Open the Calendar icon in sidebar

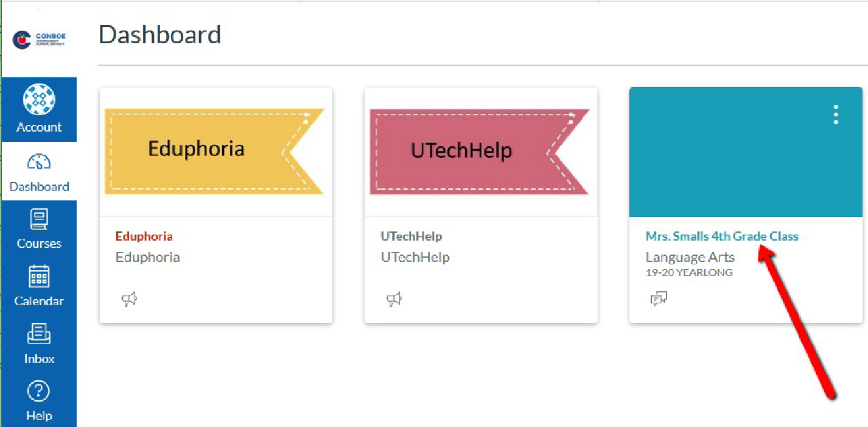(x=39, y=278)
